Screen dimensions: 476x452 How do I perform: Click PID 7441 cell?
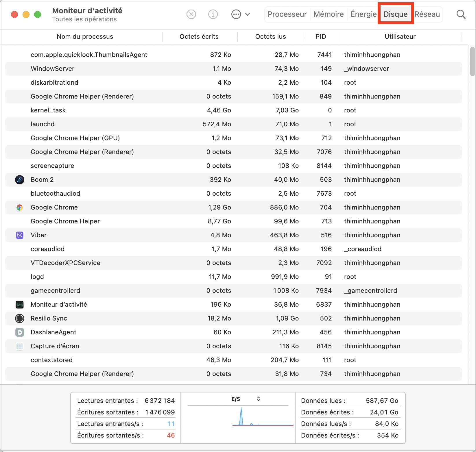[324, 55]
